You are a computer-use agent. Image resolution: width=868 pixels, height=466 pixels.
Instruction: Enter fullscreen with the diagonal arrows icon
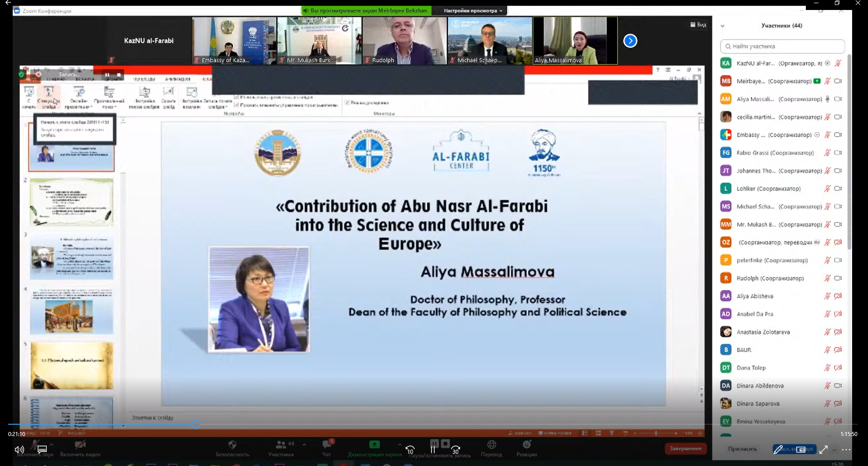(x=824, y=449)
